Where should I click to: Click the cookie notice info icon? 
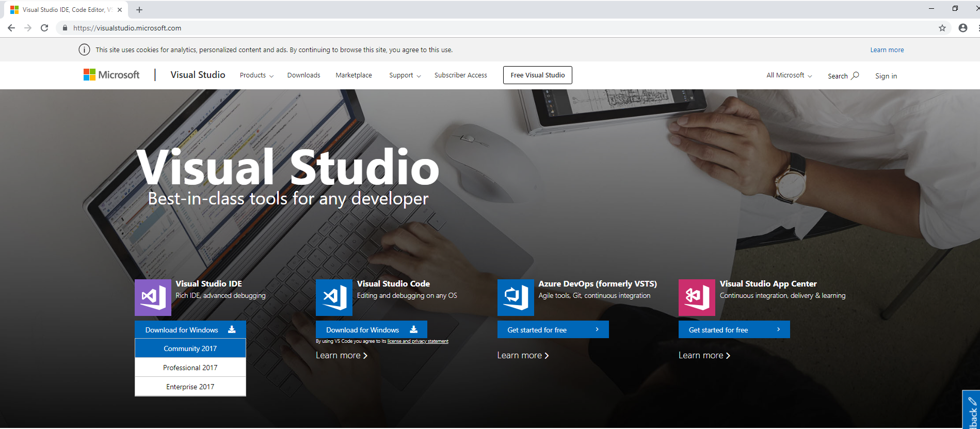point(84,50)
